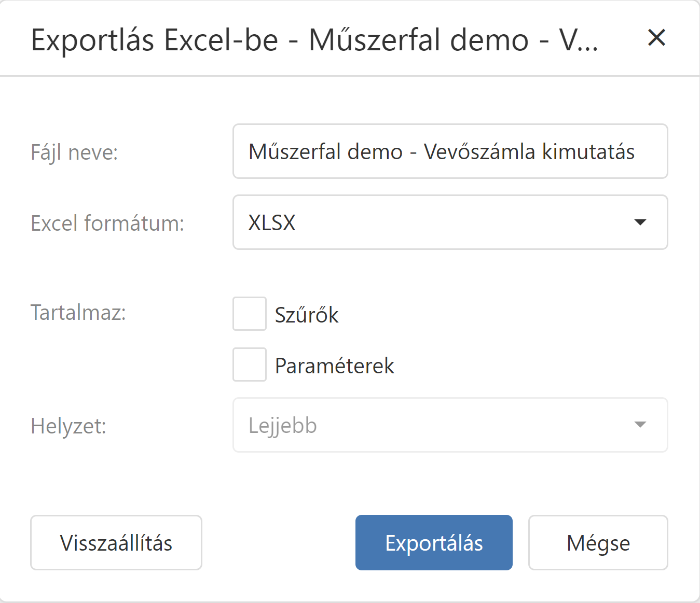Click the file name input field

click(x=450, y=151)
